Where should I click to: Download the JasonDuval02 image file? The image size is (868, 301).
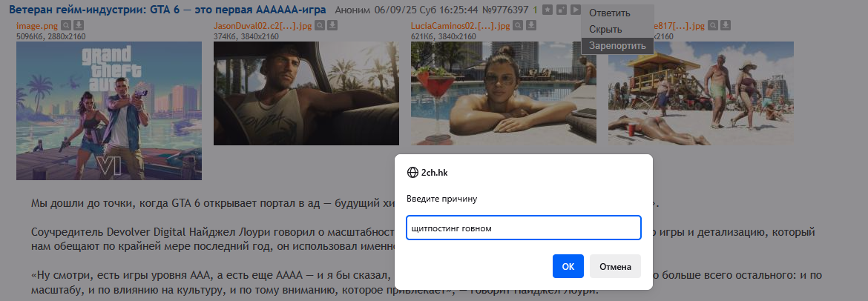[332, 25]
